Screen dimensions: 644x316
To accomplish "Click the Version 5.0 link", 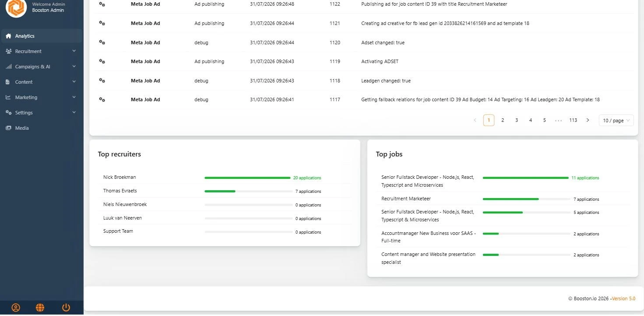I will click(x=623, y=298).
